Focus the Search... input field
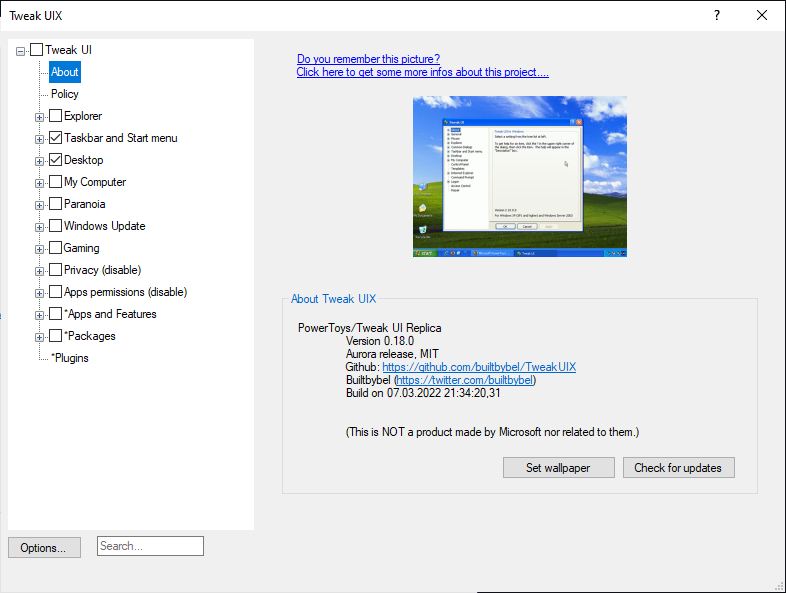This screenshot has height=593, width=786. (x=150, y=546)
